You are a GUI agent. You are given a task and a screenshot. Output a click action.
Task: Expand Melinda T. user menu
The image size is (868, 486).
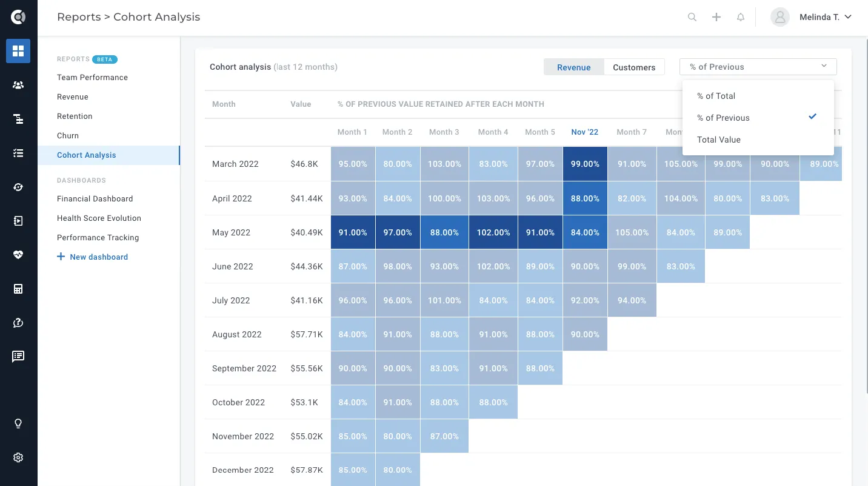tap(826, 17)
